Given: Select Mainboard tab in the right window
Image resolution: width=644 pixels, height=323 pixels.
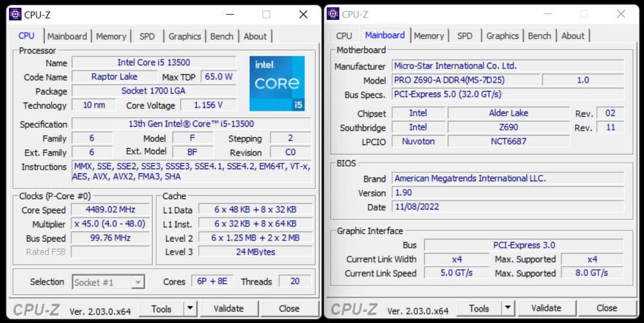Looking at the screenshot, I should point(385,35).
